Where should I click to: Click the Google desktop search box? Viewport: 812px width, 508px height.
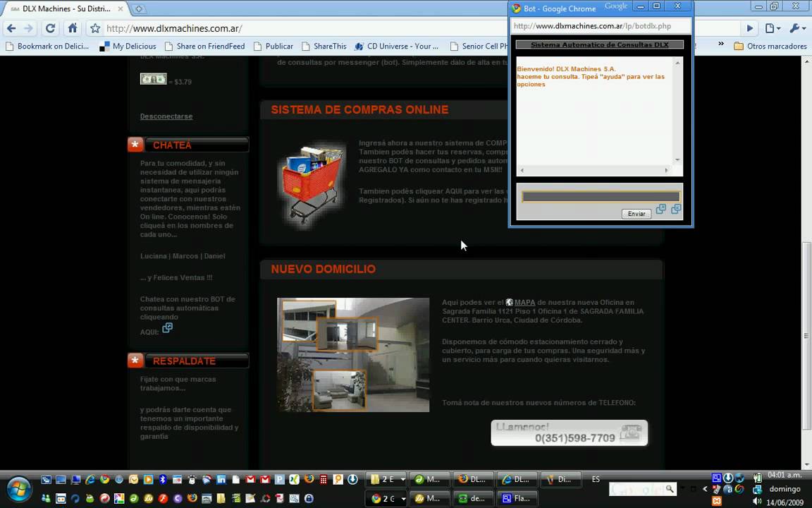(x=642, y=489)
